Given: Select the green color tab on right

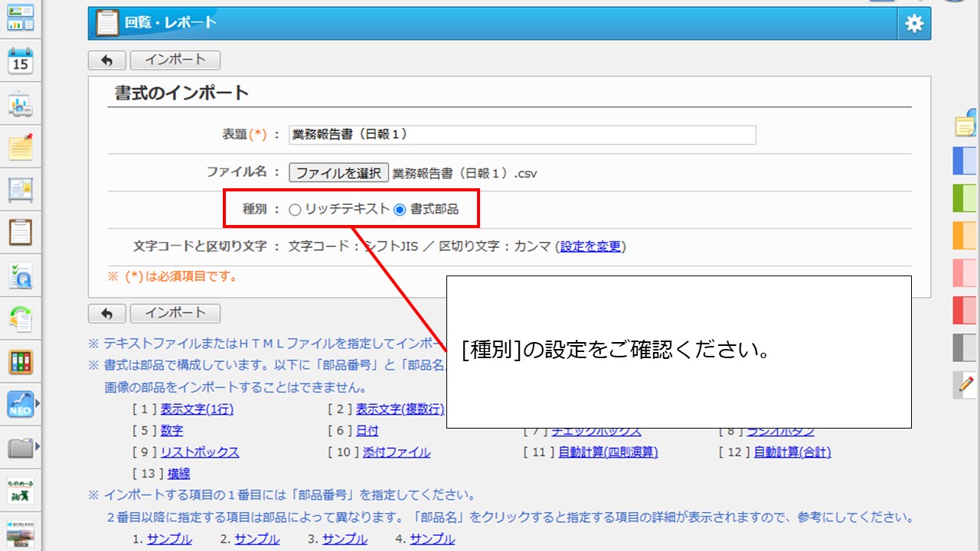Looking at the screenshot, I should coord(965,198).
